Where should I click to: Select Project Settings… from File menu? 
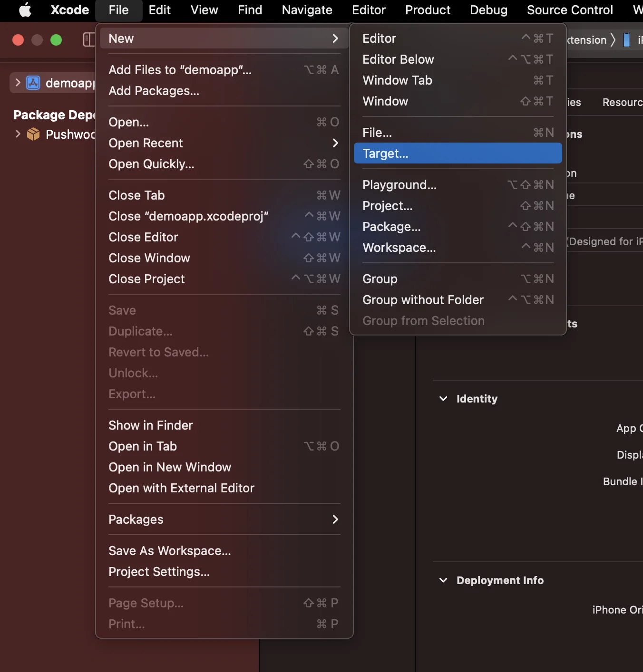(x=159, y=572)
